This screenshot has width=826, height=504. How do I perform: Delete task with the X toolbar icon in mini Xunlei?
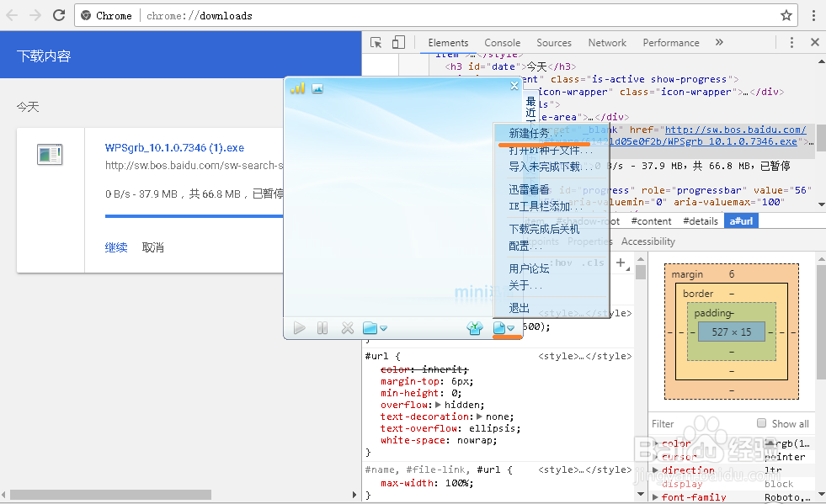coord(347,328)
